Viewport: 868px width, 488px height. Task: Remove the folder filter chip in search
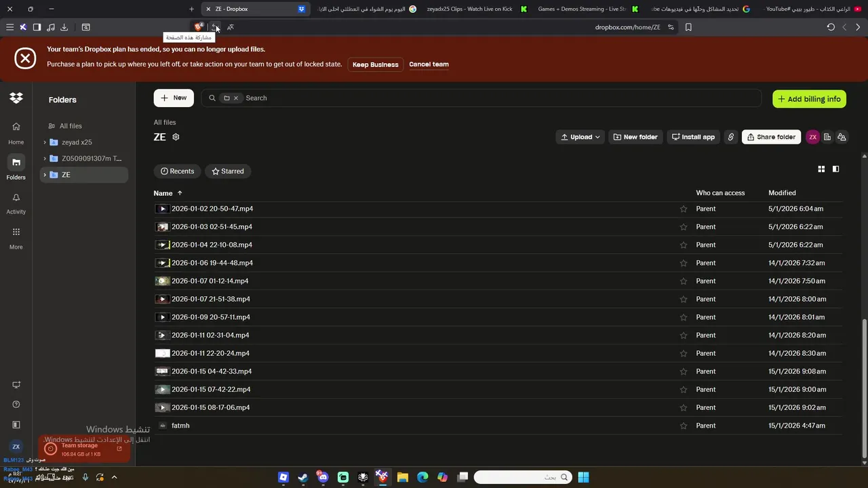tap(236, 98)
